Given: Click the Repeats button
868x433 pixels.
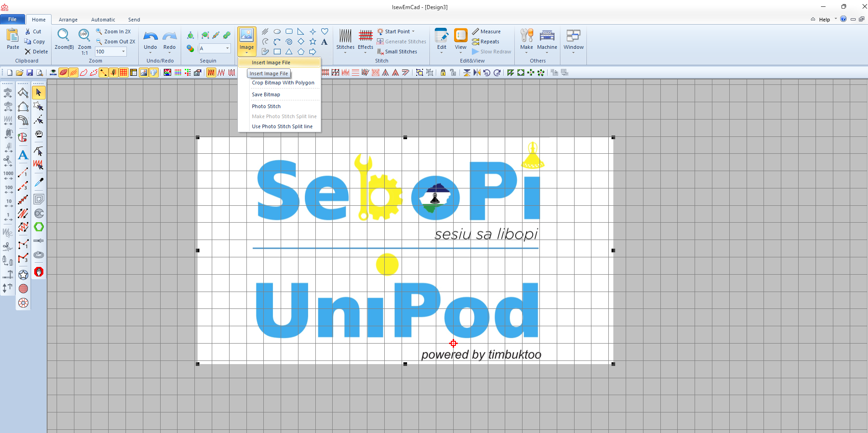Looking at the screenshot, I should click(x=486, y=42).
